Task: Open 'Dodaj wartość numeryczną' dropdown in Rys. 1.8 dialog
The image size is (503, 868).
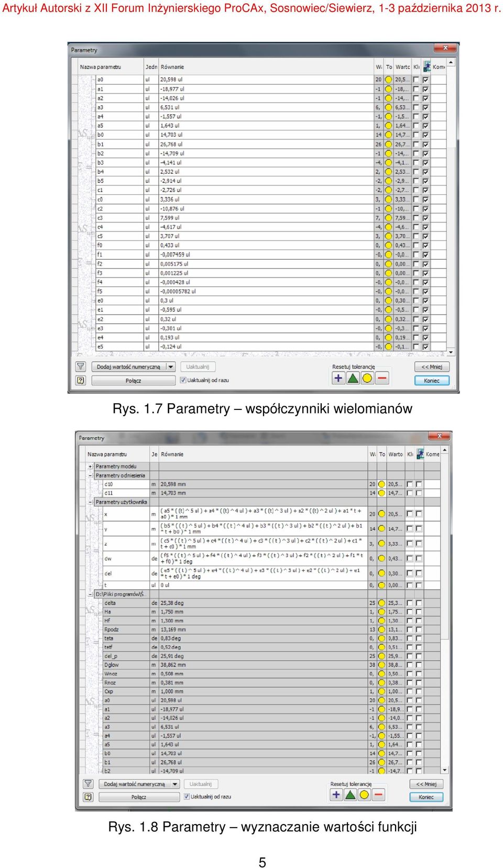Action: pyautogui.click(x=175, y=784)
